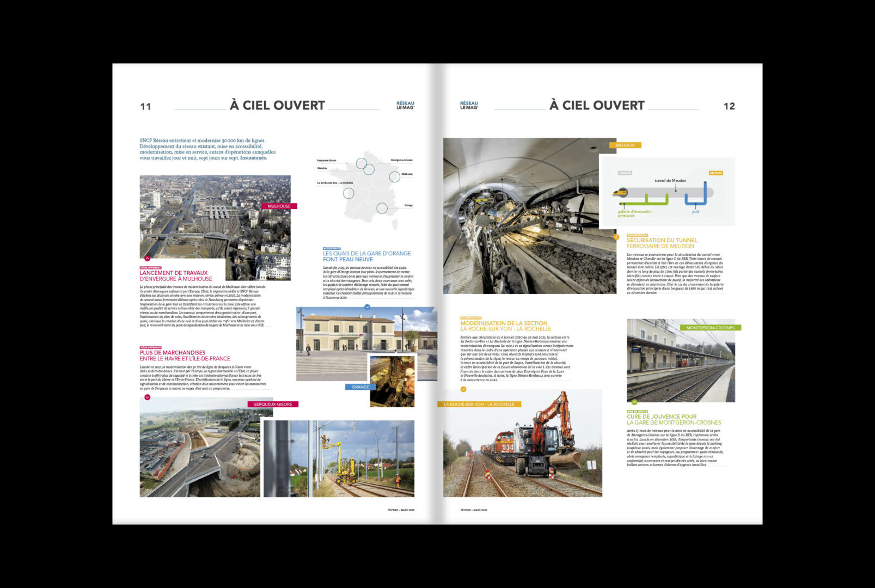Open the tunnel de Meudon diagram
The image size is (875, 588).
click(668, 192)
